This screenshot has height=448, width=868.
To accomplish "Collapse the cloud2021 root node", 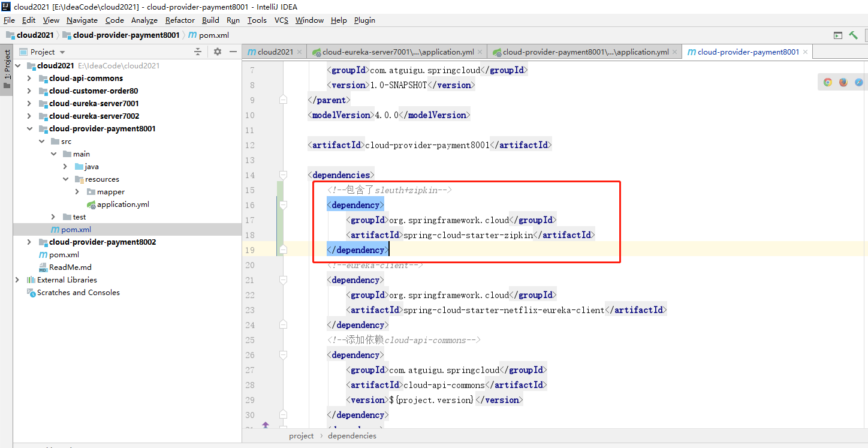I will coord(18,66).
